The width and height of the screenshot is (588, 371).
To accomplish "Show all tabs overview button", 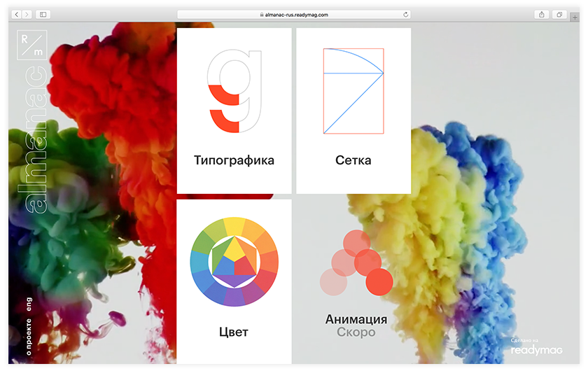I will click(x=559, y=14).
